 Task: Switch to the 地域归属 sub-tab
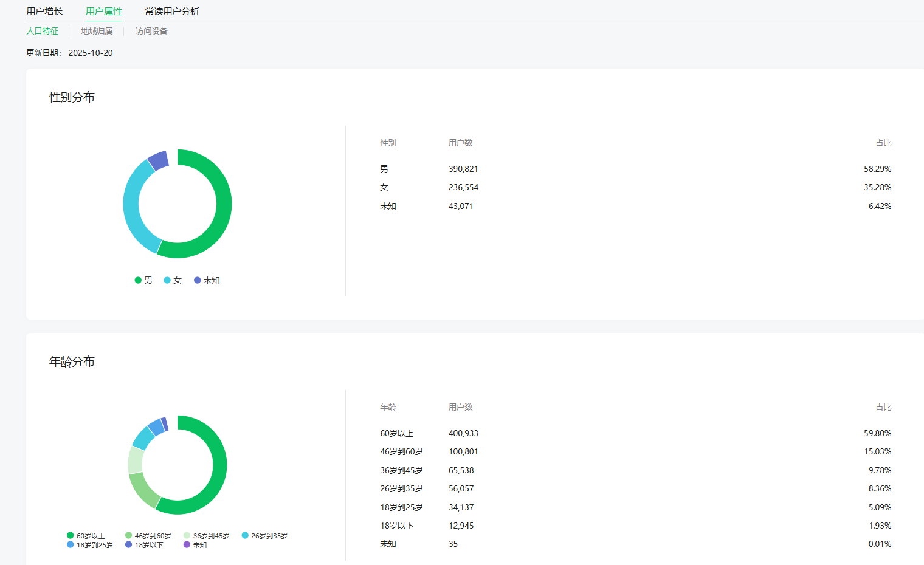tap(97, 31)
